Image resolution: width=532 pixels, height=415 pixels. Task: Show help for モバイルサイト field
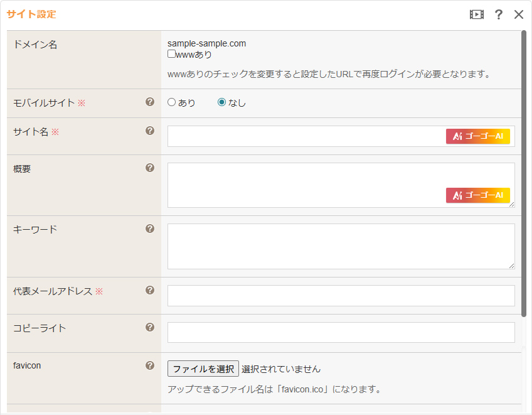pyautogui.click(x=150, y=102)
